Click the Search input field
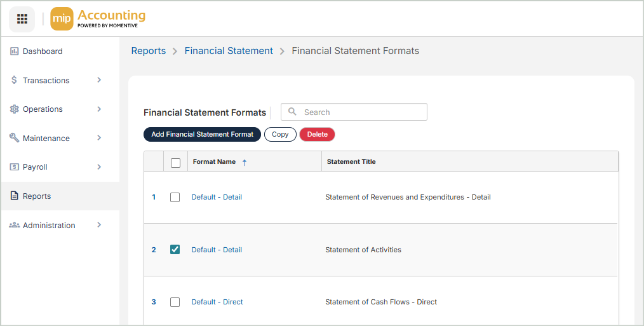 point(362,112)
